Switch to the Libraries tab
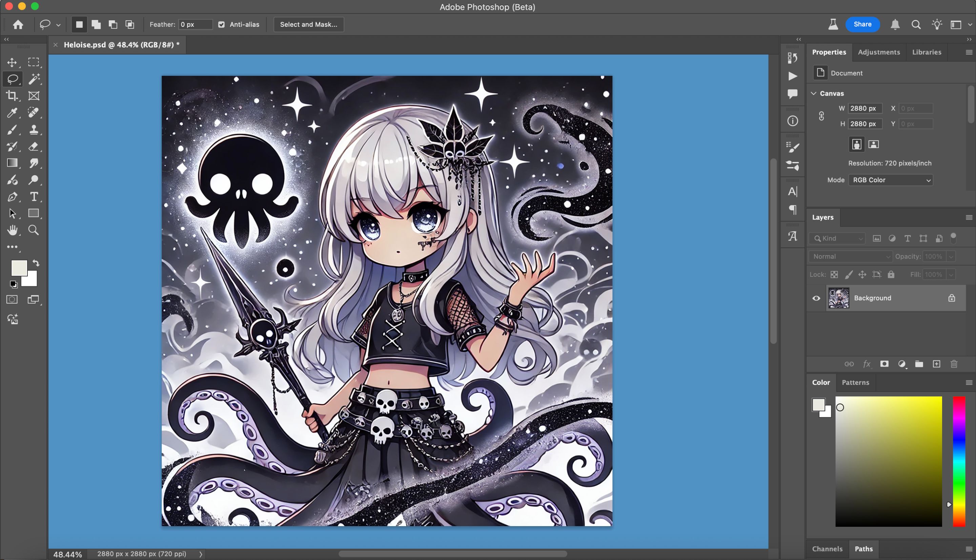This screenshot has width=976, height=560. (927, 52)
